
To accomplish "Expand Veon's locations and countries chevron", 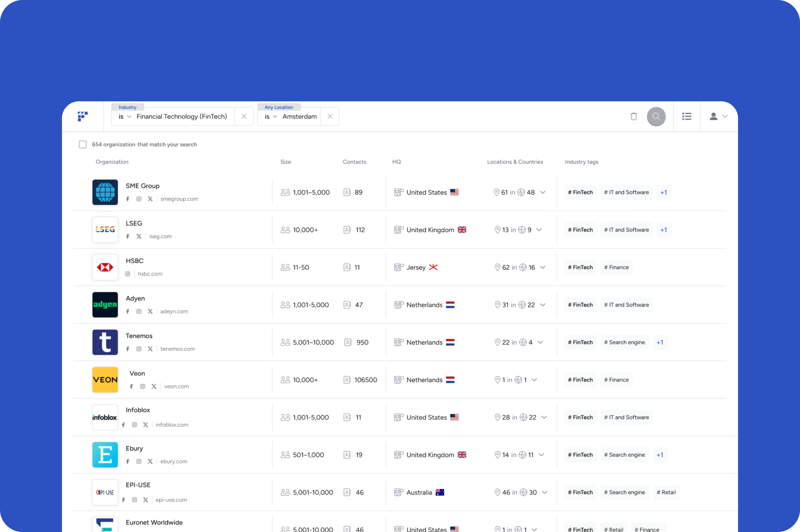I will [x=534, y=380].
